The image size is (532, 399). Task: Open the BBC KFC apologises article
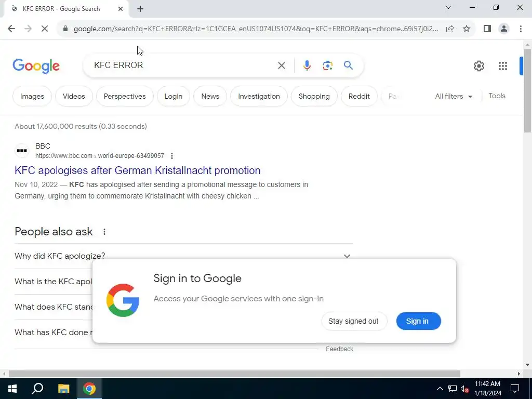coord(137,170)
